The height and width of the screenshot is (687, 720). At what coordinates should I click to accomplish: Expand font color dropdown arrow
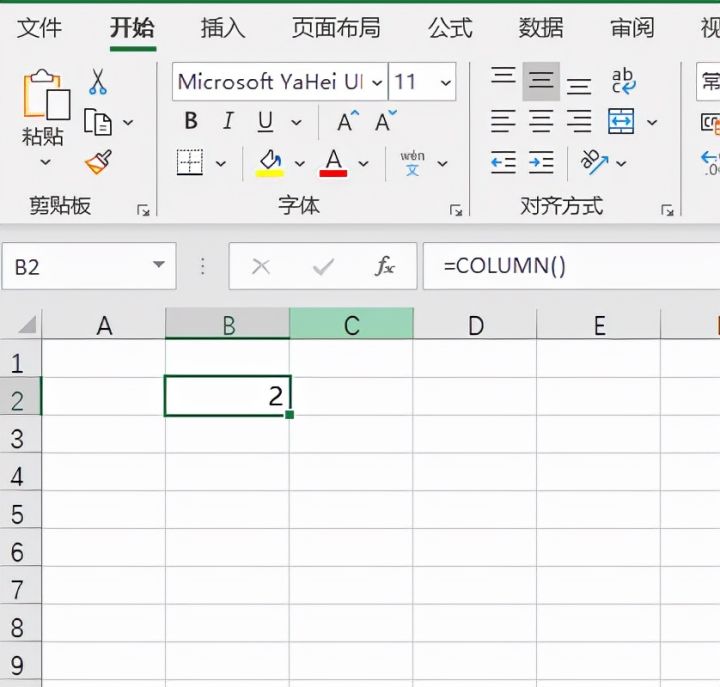[363, 163]
